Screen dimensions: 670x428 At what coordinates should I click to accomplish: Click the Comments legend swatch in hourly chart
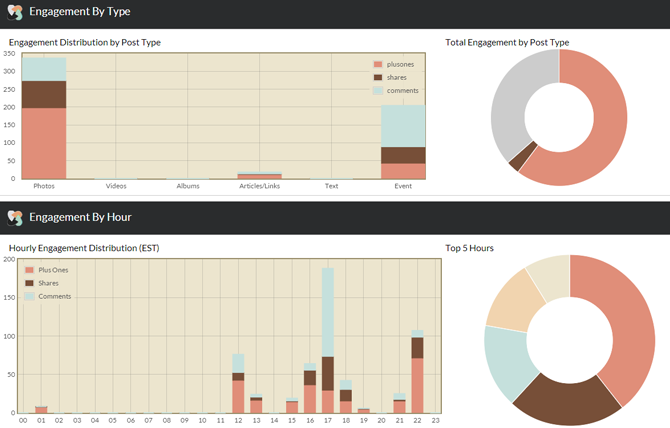pyautogui.click(x=29, y=296)
